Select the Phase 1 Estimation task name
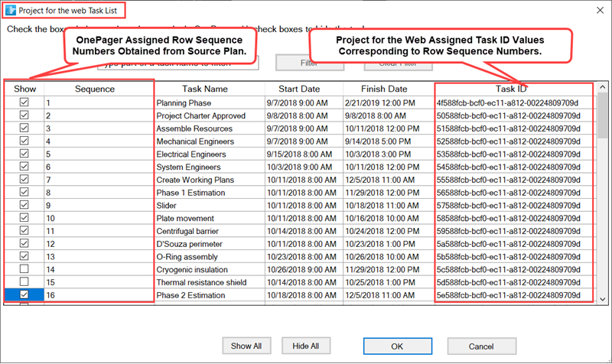The height and width of the screenshot is (364, 612). click(x=190, y=193)
